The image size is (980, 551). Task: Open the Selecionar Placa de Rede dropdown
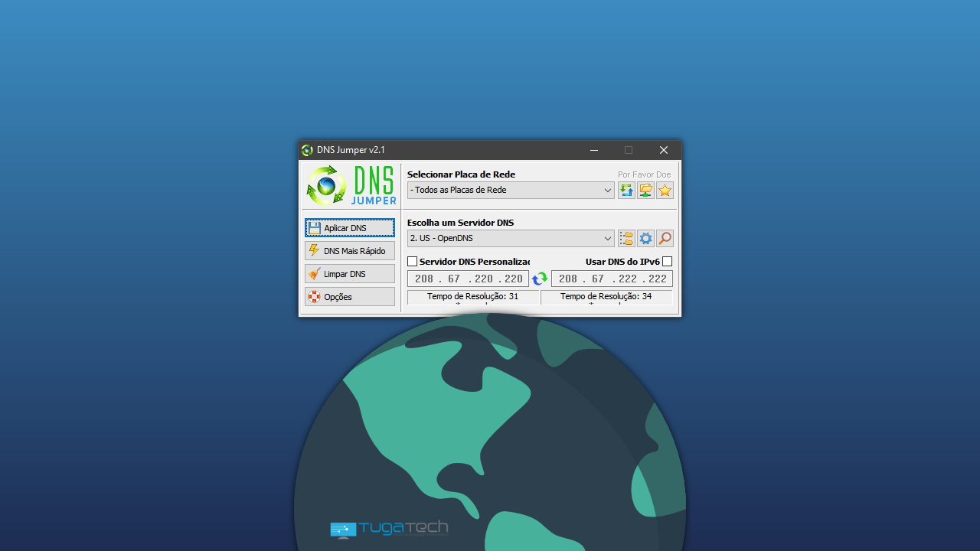pos(511,190)
